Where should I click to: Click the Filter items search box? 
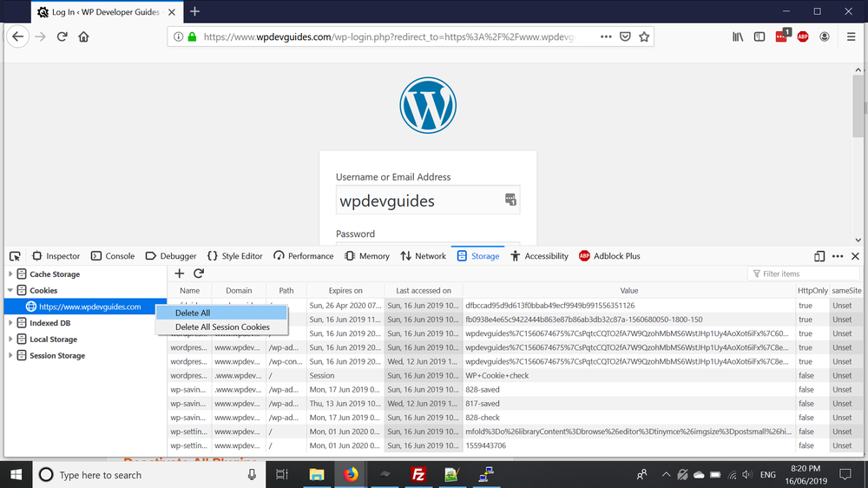click(804, 274)
